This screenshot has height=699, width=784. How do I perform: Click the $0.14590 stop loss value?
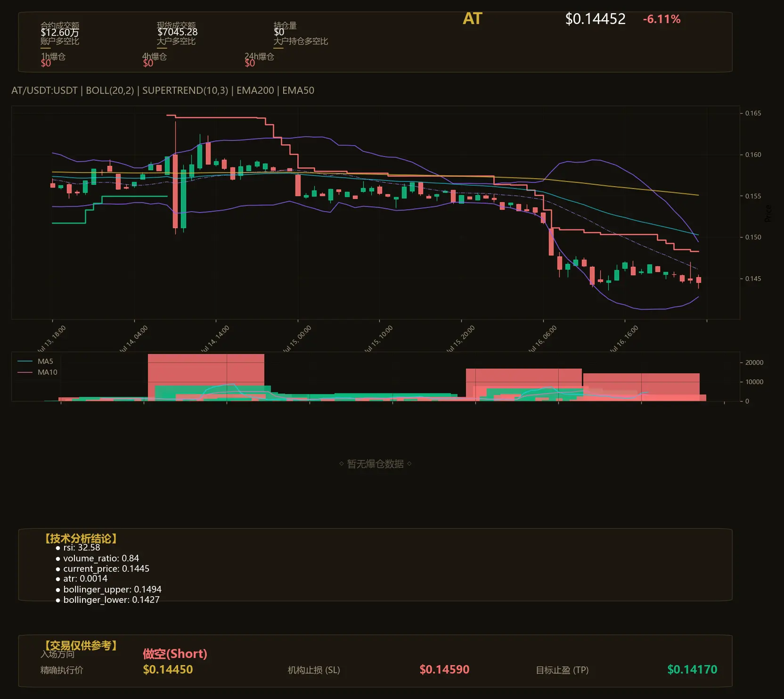click(x=444, y=670)
